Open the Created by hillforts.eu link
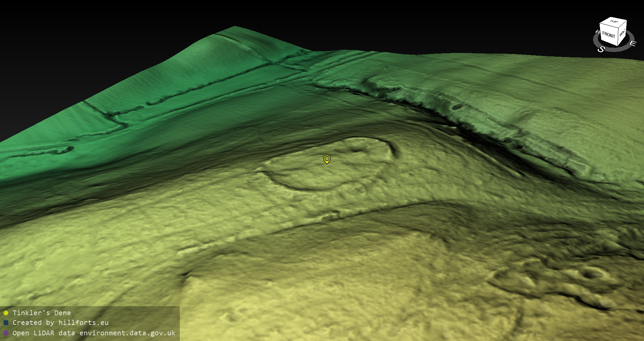 click(60, 323)
